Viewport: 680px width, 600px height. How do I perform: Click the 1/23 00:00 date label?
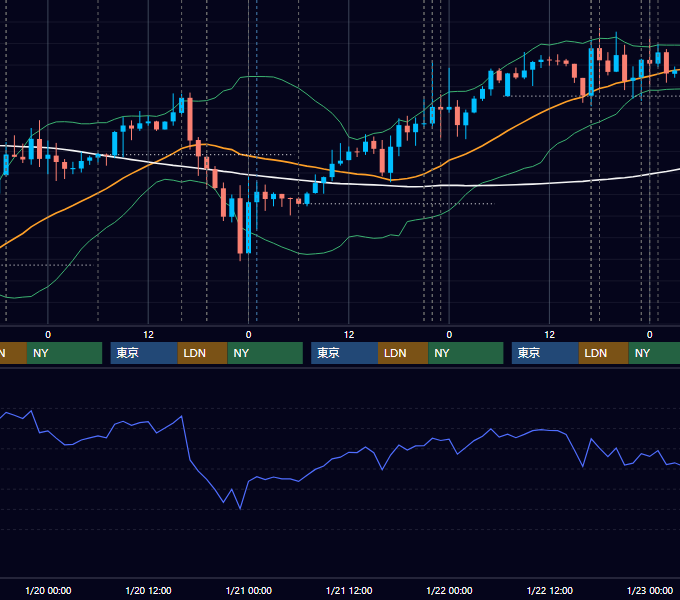click(650, 590)
